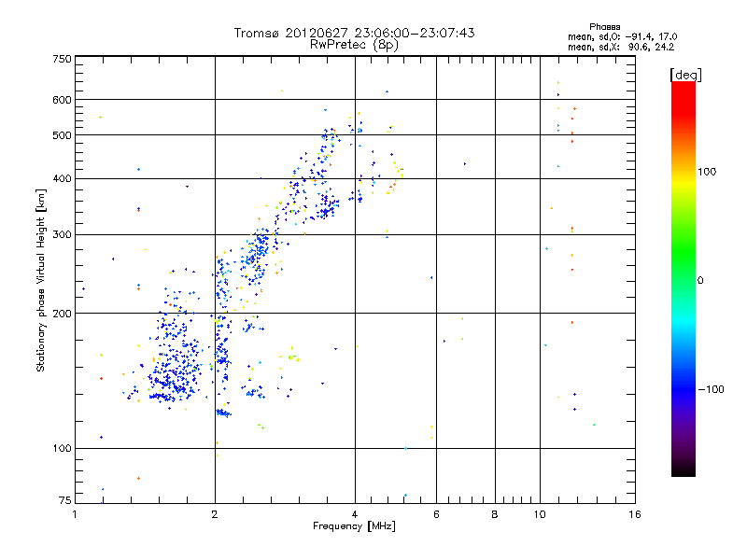747x560 pixels.
Task: Select the 'RwPretec (8p)' subtitle
Action: pyautogui.click(x=354, y=45)
